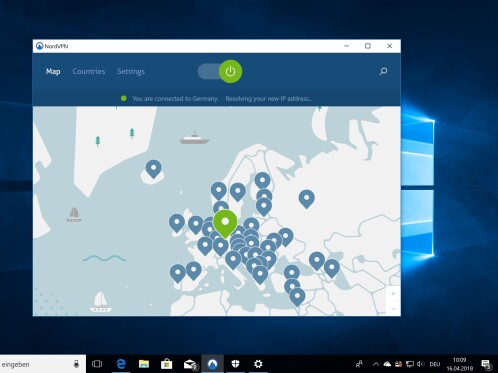This screenshot has width=498, height=373.
Task: Zoom out with the map minus button
Action: (x=393, y=309)
